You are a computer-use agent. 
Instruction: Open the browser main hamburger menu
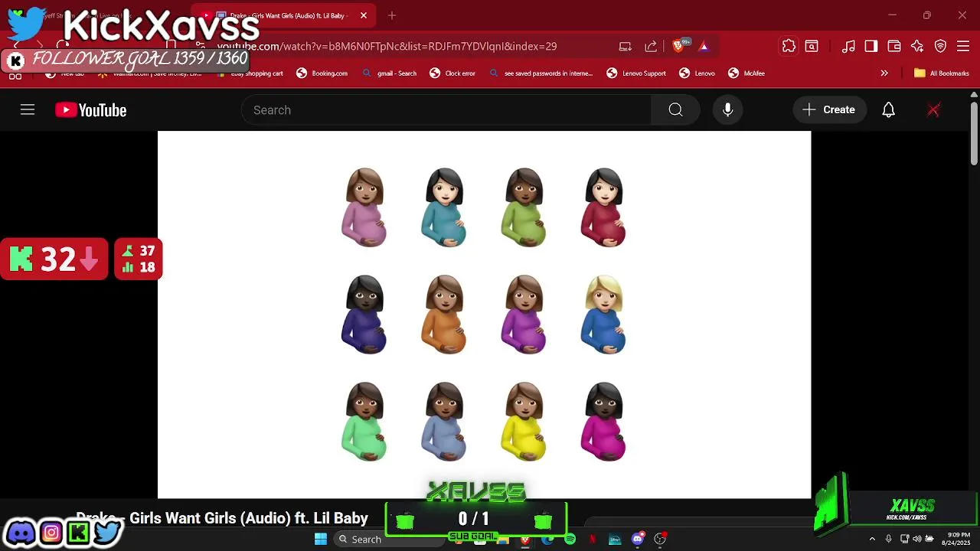point(964,46)
